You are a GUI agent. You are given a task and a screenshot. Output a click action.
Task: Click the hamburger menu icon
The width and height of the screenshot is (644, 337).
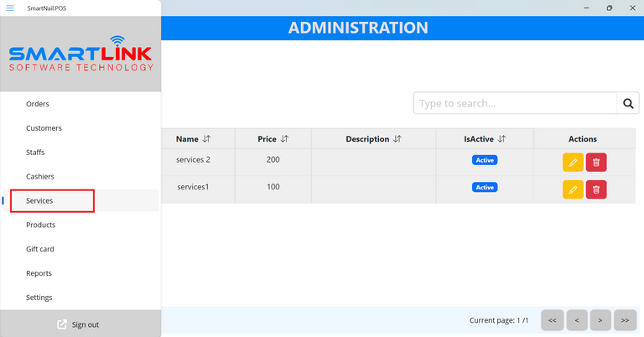click(x=10, y=8)
